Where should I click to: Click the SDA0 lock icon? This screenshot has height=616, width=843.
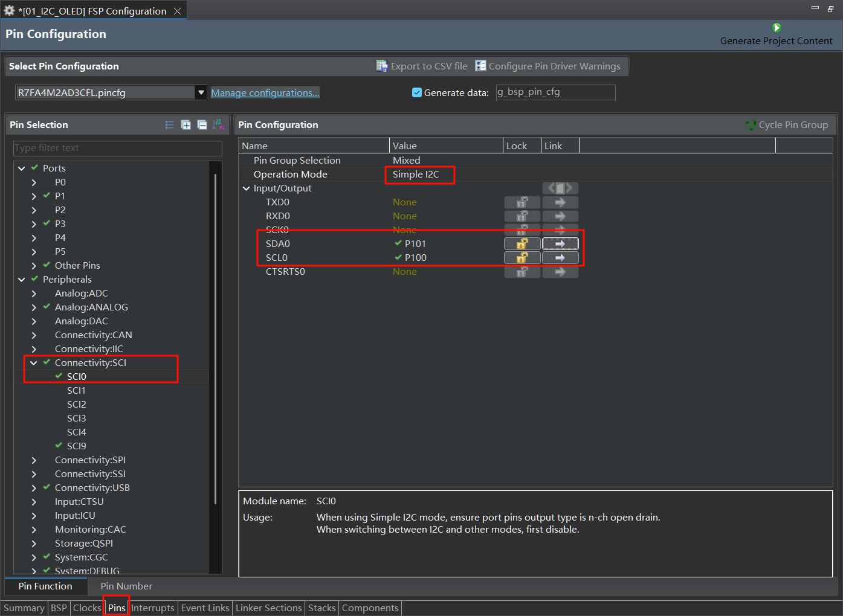522,243
